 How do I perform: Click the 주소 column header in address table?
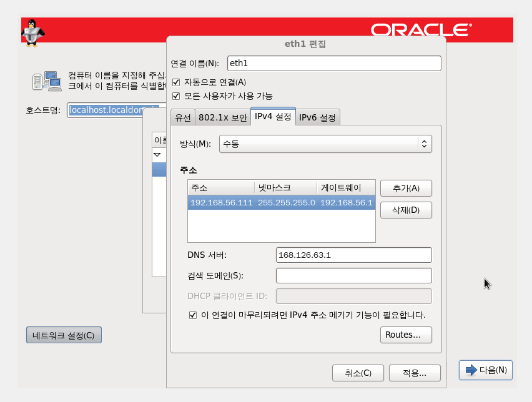pyautogui.click(x=221, y=188)
